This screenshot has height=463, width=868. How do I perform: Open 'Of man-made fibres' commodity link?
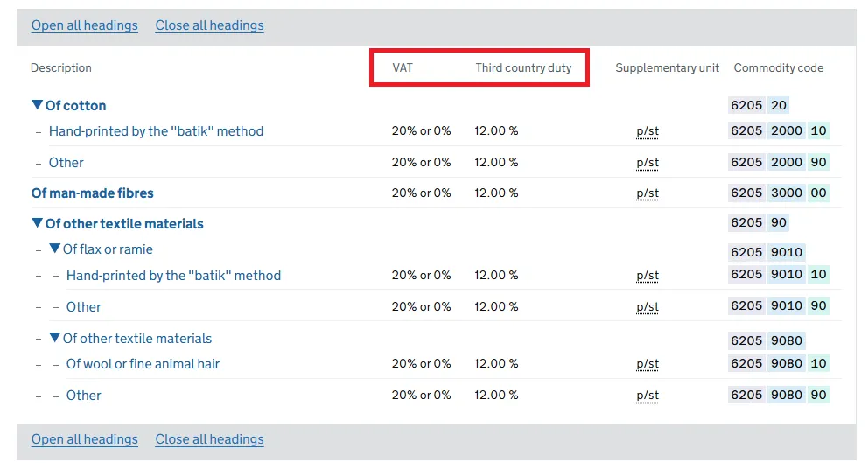click(92, 193)
